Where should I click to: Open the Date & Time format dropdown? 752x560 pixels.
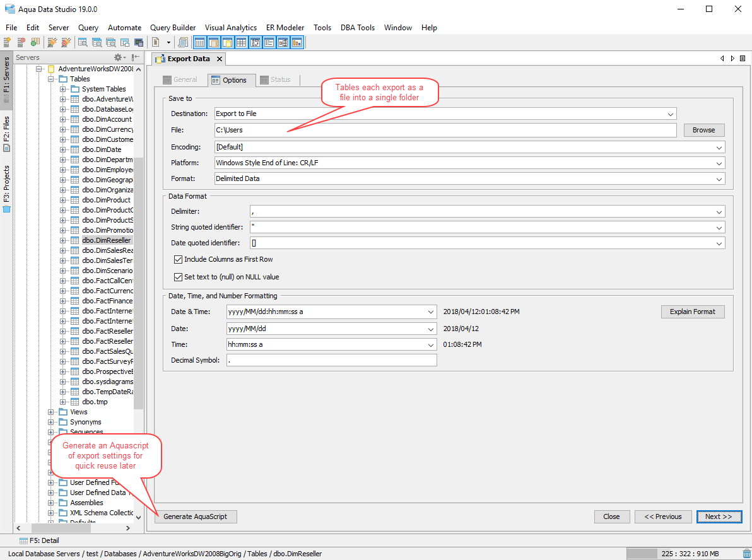click(431, 312)
